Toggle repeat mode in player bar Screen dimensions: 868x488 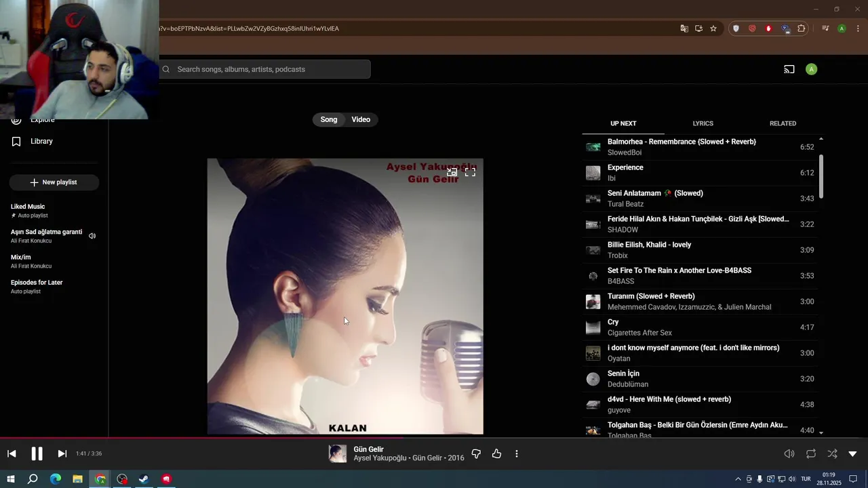tap(811, 453)
